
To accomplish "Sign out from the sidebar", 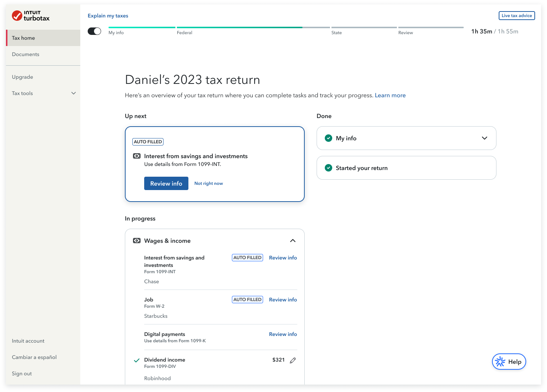I will tap(22, 373).
